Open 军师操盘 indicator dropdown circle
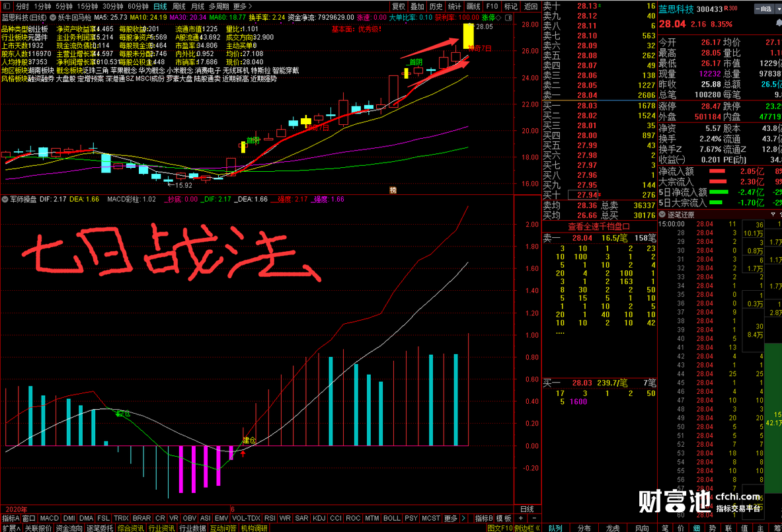 [x=5, y=200]
